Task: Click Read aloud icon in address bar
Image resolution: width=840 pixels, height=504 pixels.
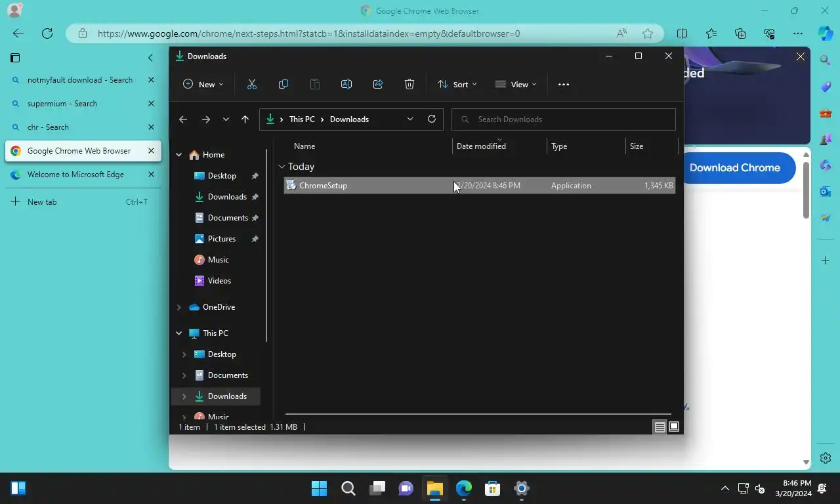Action: click(621, 33)
